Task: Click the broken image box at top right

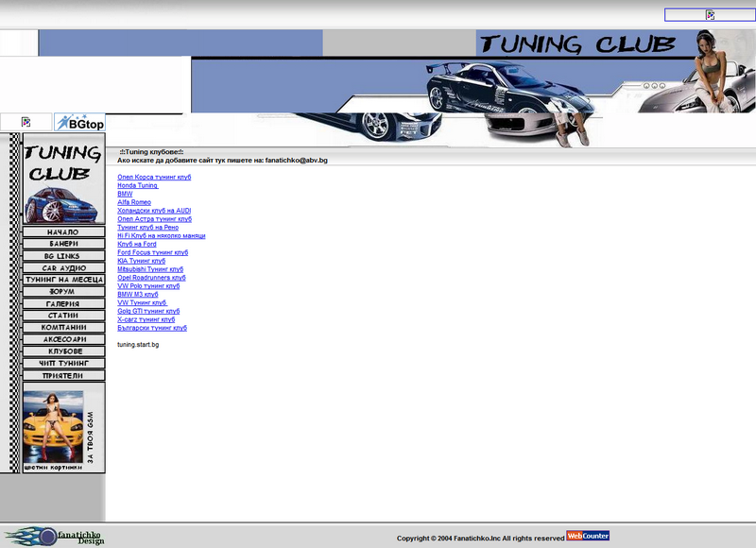Action: (x=711, y=15)
